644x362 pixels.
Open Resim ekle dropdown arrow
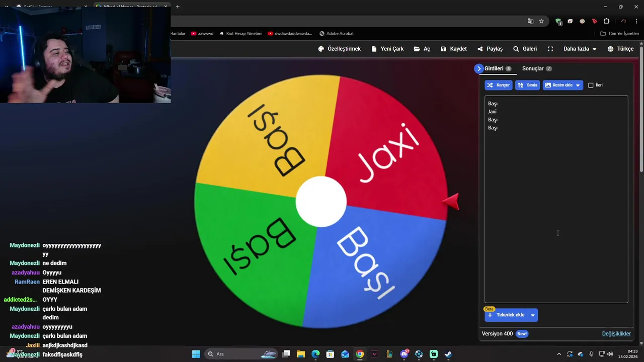[578, 85]
